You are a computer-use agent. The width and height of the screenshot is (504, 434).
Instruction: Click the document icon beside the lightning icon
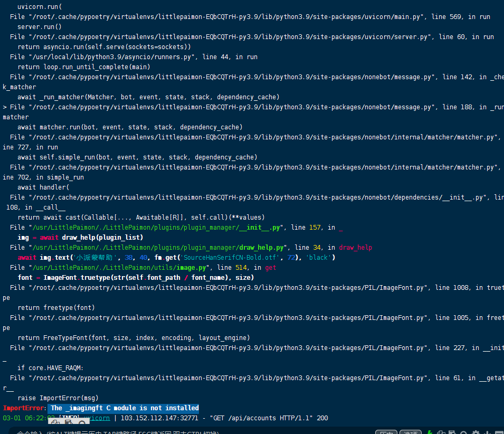441,431
